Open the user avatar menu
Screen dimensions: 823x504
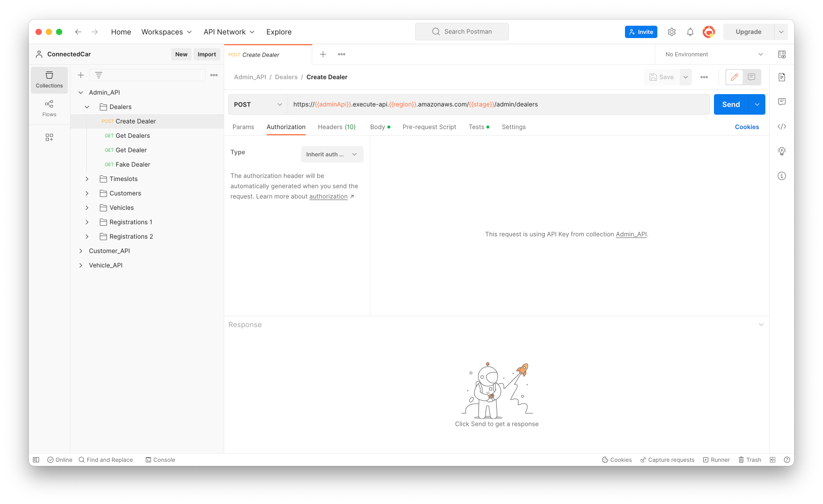709,32
